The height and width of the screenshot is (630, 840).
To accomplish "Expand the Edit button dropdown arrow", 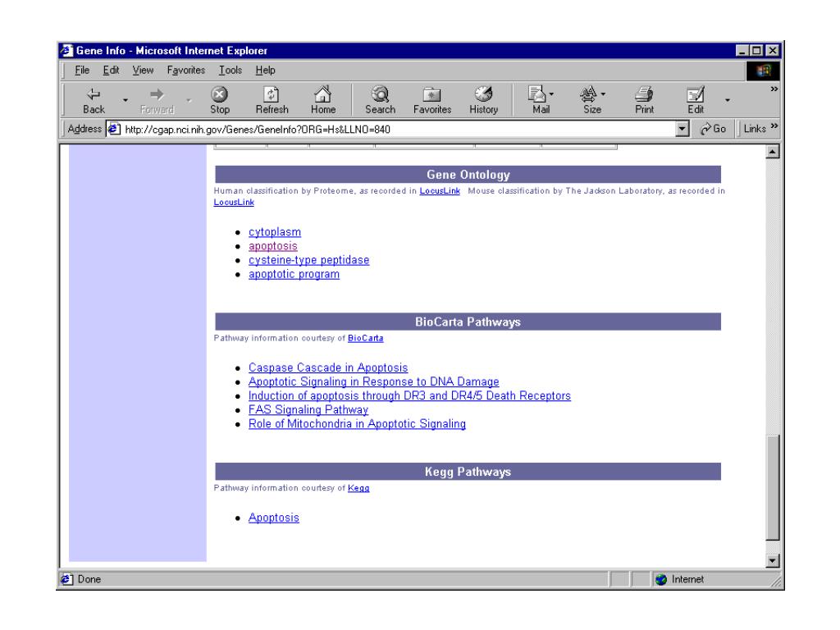I will tap(727, 100).
